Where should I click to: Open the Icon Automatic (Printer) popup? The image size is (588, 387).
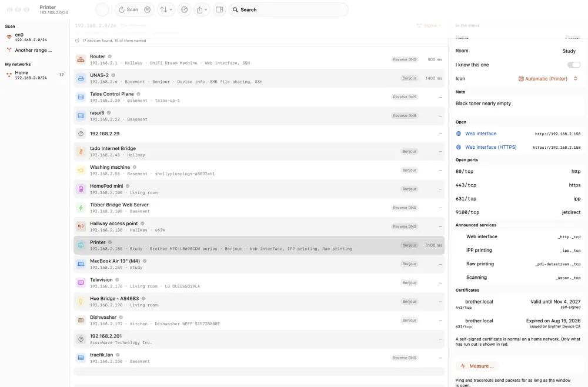548,79
